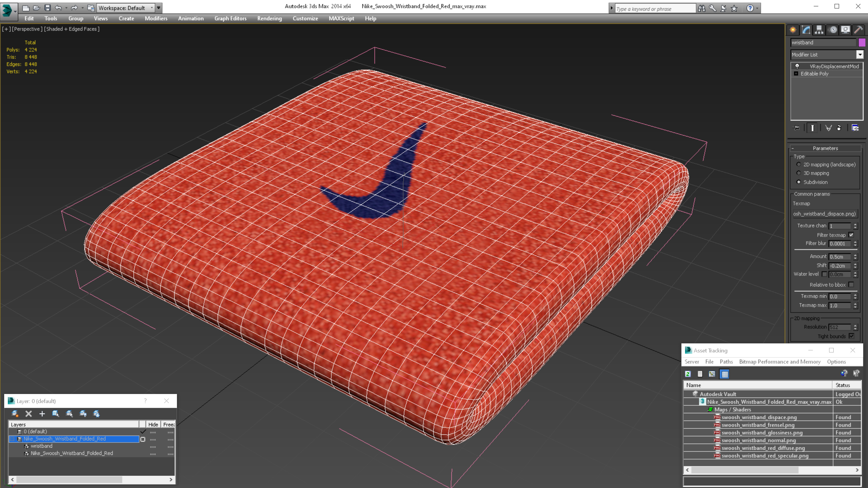Enable Relative to bbox checkbox

(x=851, y=285)
